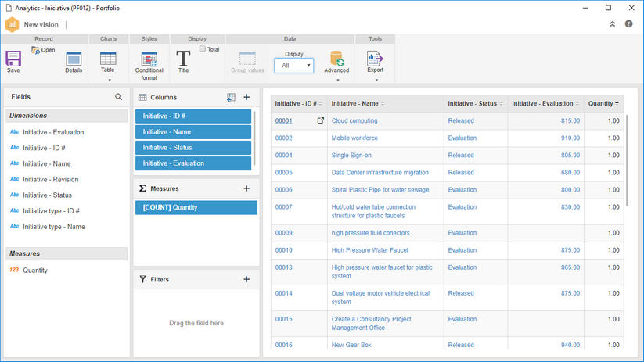Open initiative 00009 link

click(283, 233)
